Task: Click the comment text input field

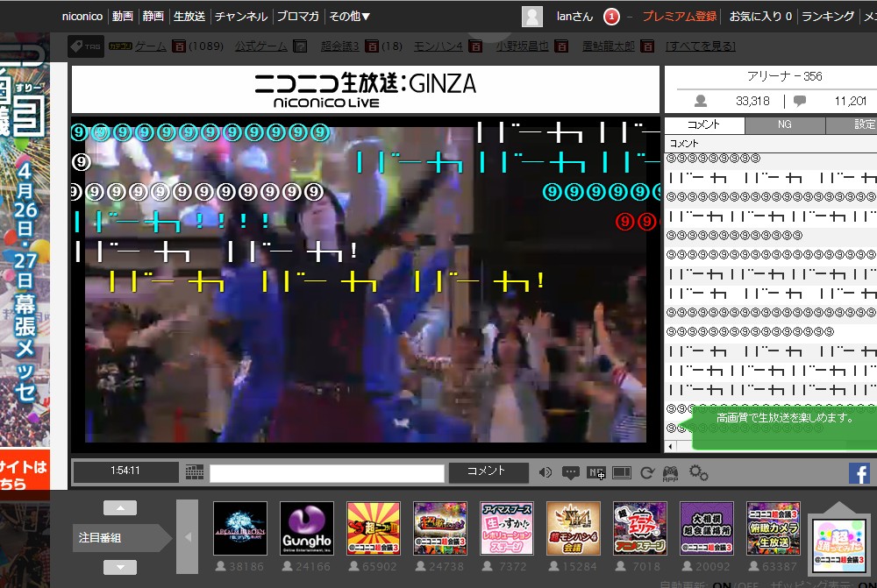Action: pos(327,473)
